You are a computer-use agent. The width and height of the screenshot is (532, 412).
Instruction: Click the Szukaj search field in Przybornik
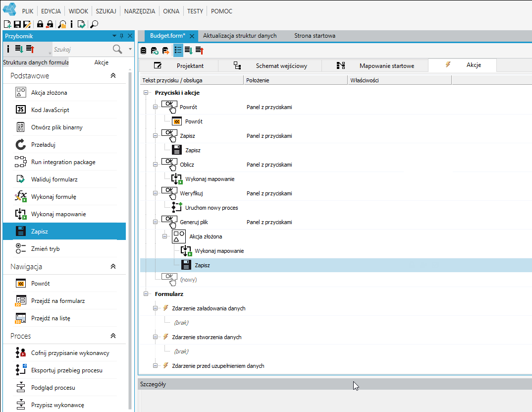[81, 49]
